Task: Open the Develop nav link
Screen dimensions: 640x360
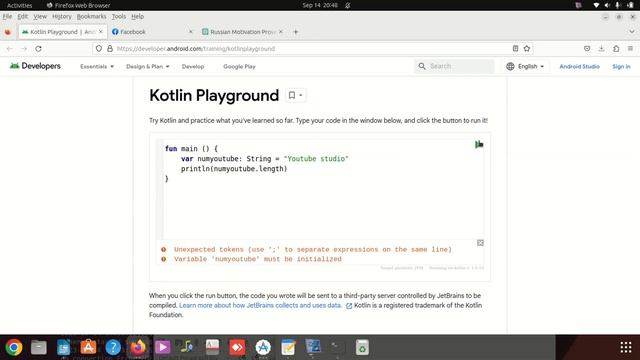Action: (x=193, y=66)
